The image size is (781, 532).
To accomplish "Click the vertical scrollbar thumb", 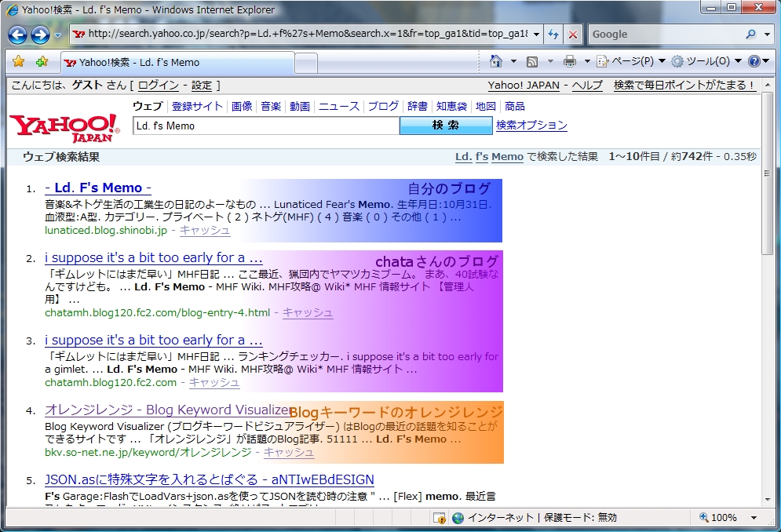I will 767,173.
